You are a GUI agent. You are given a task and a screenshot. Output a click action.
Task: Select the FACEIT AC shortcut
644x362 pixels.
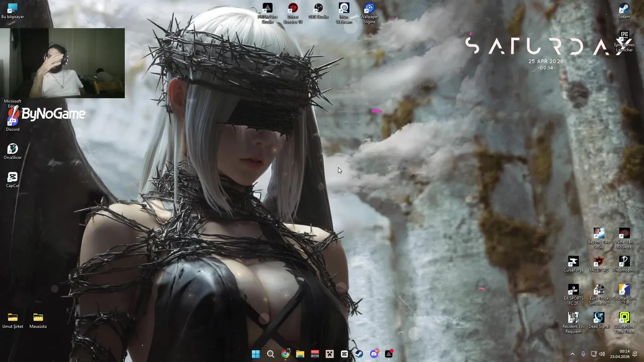(x=599, y=264)
